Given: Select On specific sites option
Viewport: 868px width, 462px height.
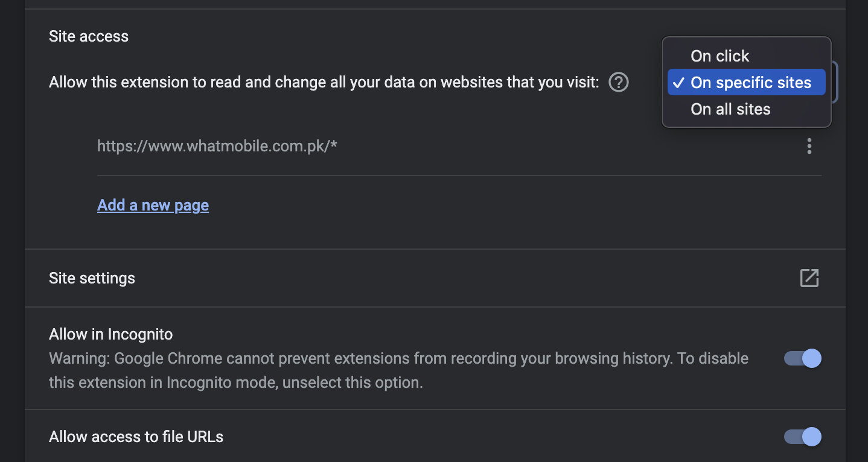Looking at the screenshot, I should pos(747,83).
